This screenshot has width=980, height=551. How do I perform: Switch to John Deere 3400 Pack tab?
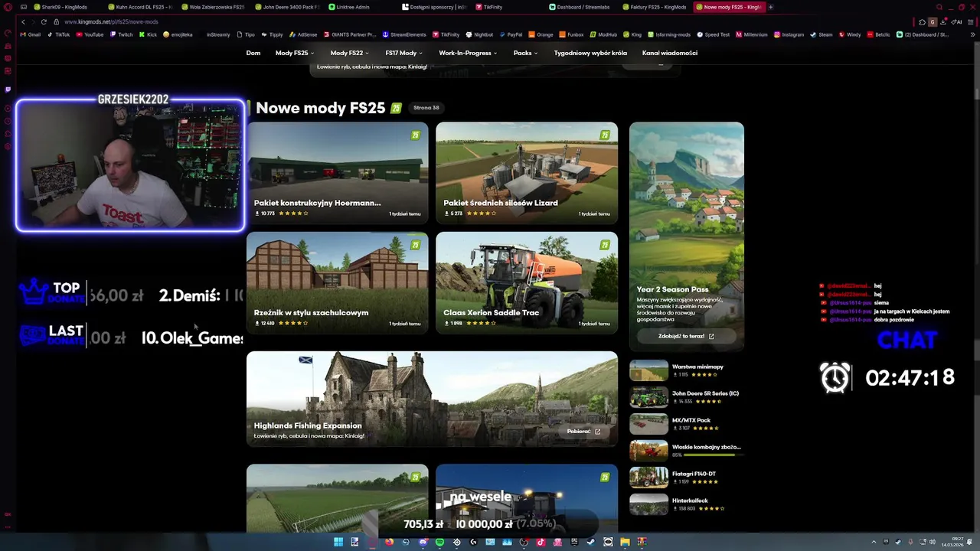[288, 7]
